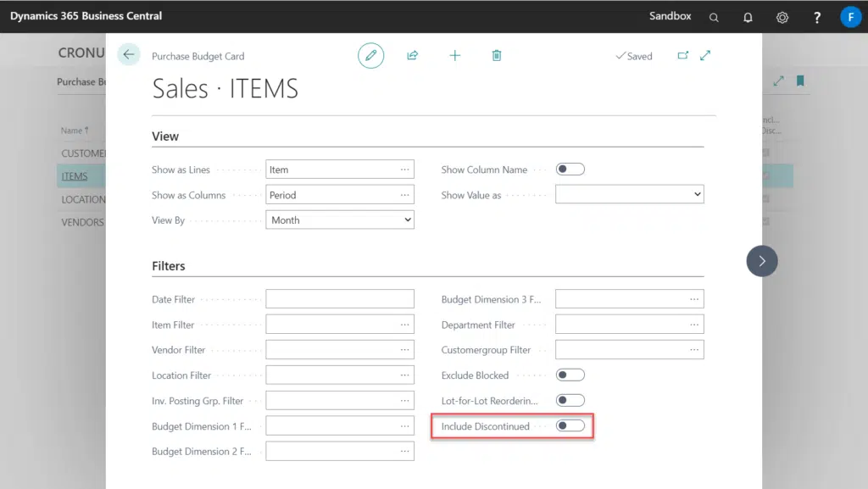This screenshot has height=489, width=868.
Task: Expand the card to full screen
Action: coord(705,56)
